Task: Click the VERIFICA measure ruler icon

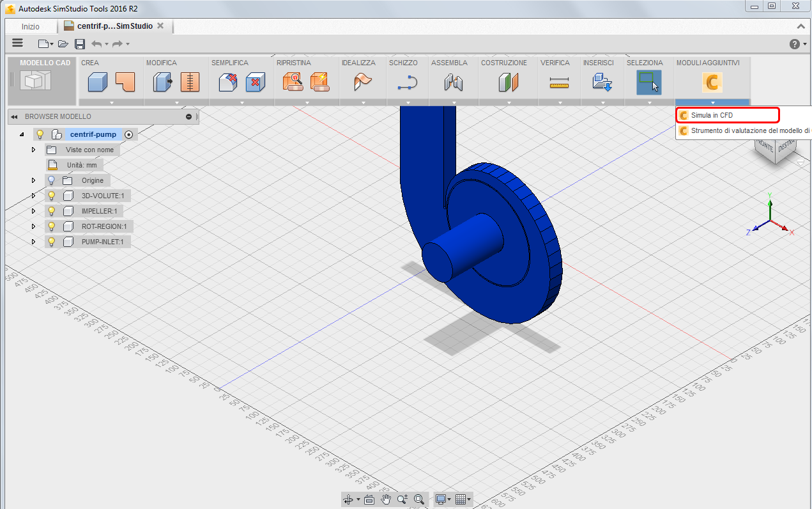Action: (x=558, y=82)
